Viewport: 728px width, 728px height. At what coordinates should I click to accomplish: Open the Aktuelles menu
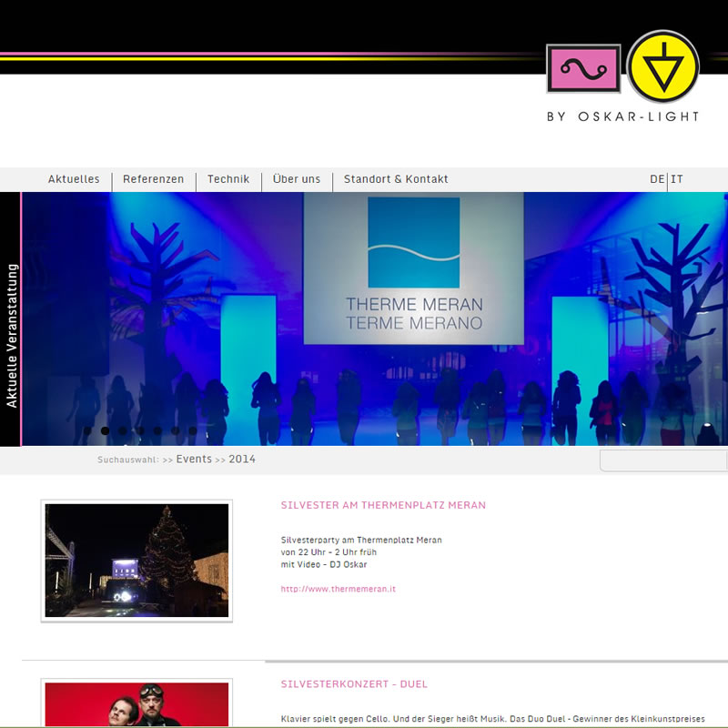74,179
